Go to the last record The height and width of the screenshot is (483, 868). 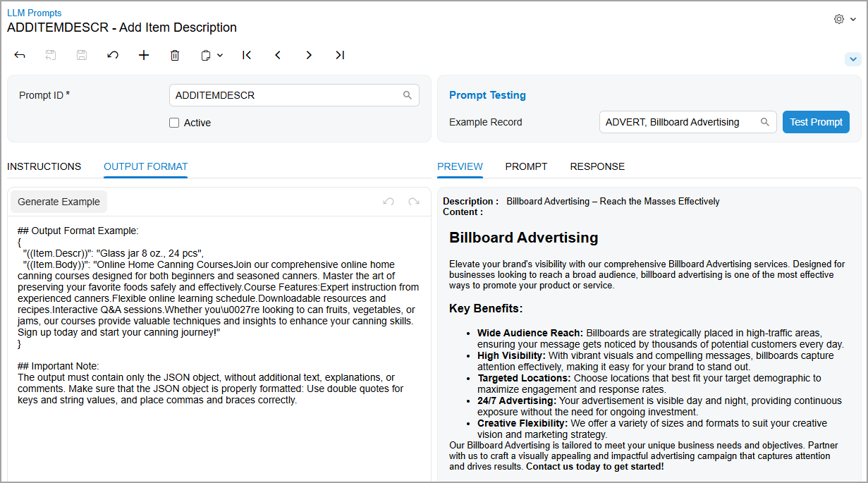pos(340,55)
